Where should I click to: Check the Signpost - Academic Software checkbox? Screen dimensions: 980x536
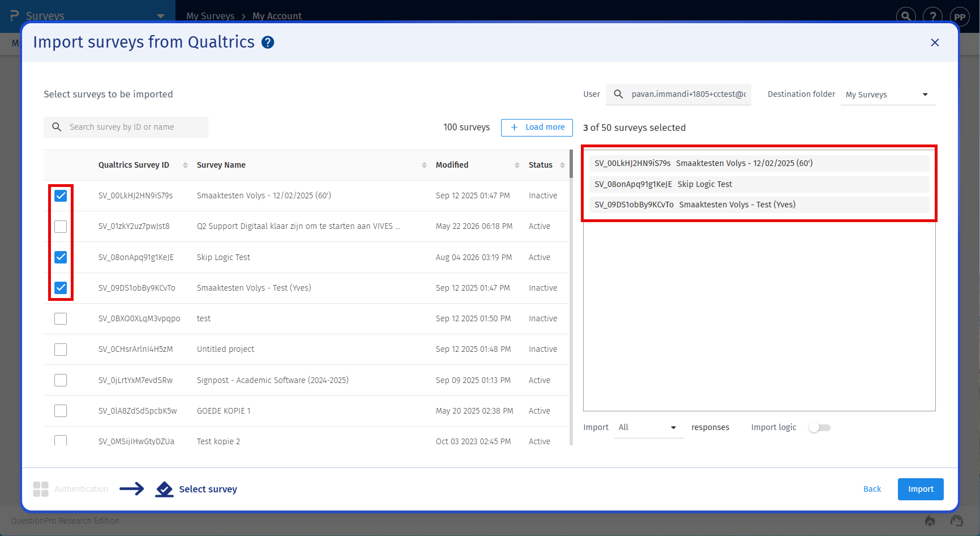coord(61,380)
